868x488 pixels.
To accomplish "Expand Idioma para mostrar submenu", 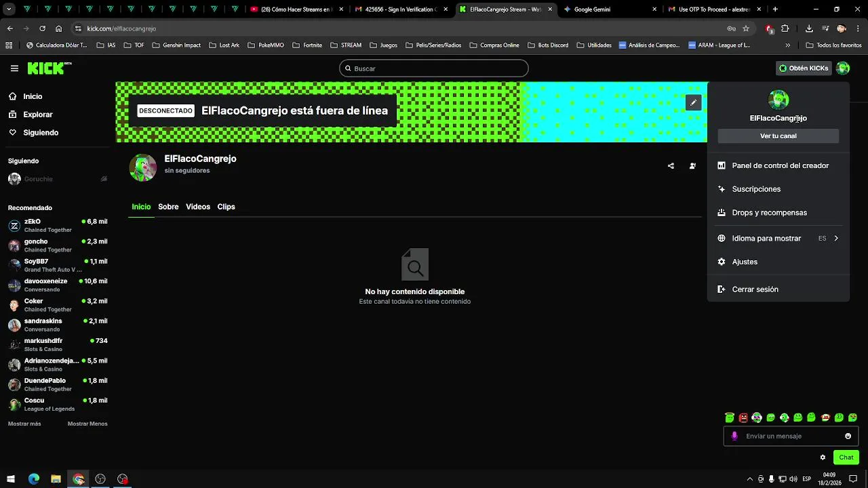I will tap(778, 239).
